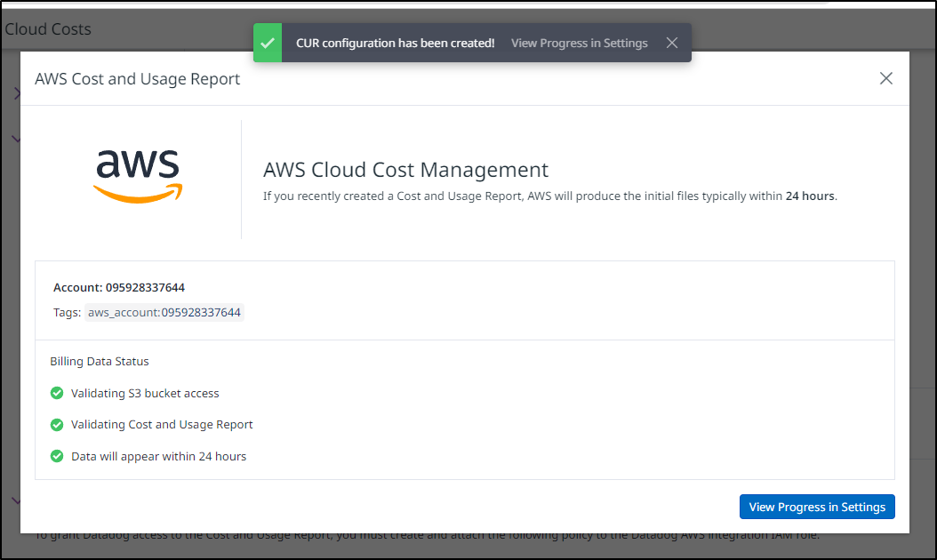The image size is (937, 560).
Task: Click the View Progress in Settings blue button
Action: click(817, 507)
